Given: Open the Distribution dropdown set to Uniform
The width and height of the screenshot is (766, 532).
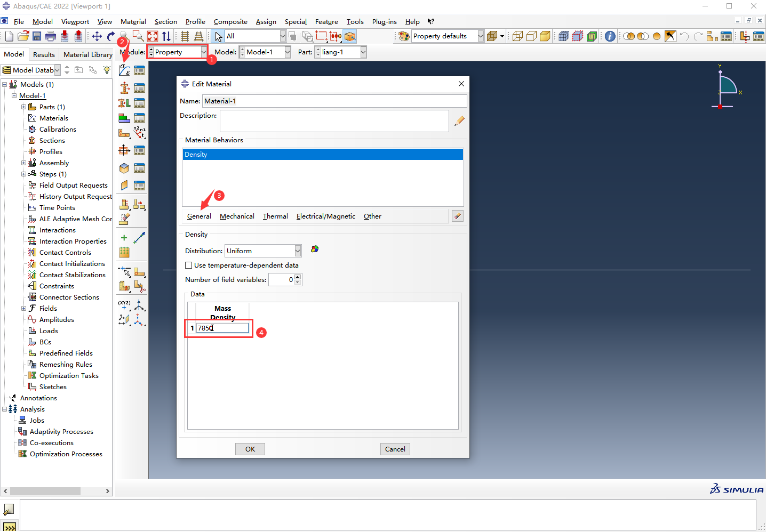Looking at the screenshot, I should 298,251.
